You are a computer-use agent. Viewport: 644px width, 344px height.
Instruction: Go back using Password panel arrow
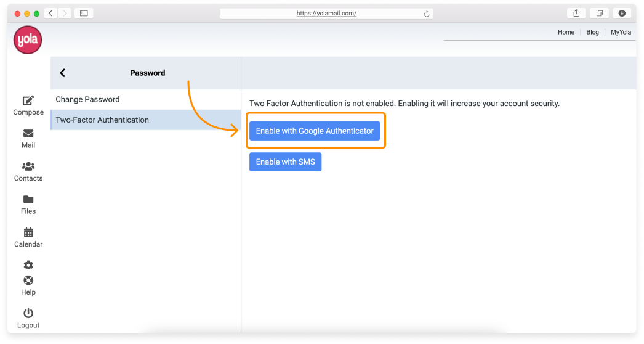62,73
